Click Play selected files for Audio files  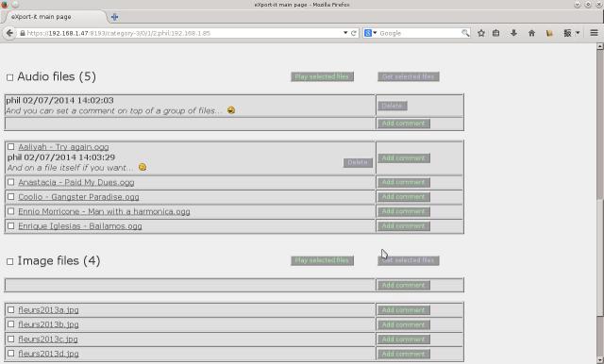pos(322,76)
